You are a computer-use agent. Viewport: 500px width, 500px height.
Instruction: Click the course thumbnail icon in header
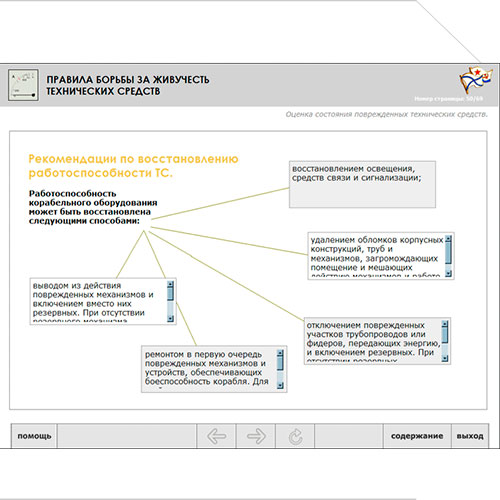pyautogui.click(x=23, y=85)
